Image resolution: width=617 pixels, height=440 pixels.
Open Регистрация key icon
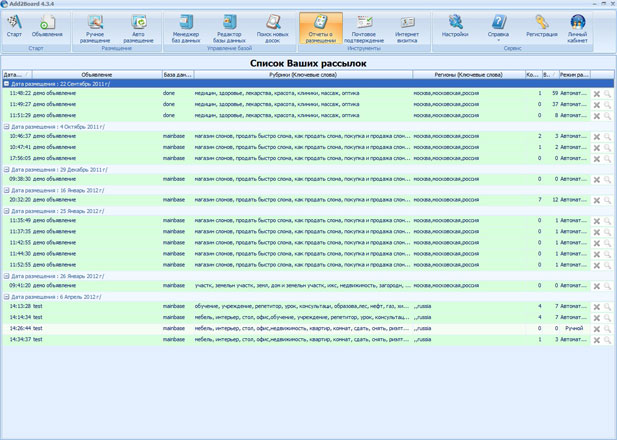(x=542, y=26)
